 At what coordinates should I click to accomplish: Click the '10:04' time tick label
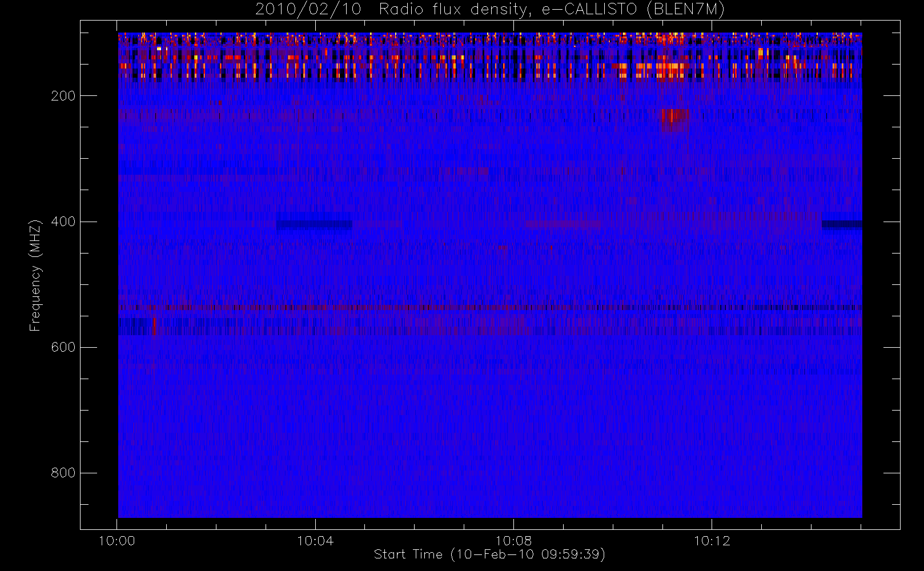(315, 541)
